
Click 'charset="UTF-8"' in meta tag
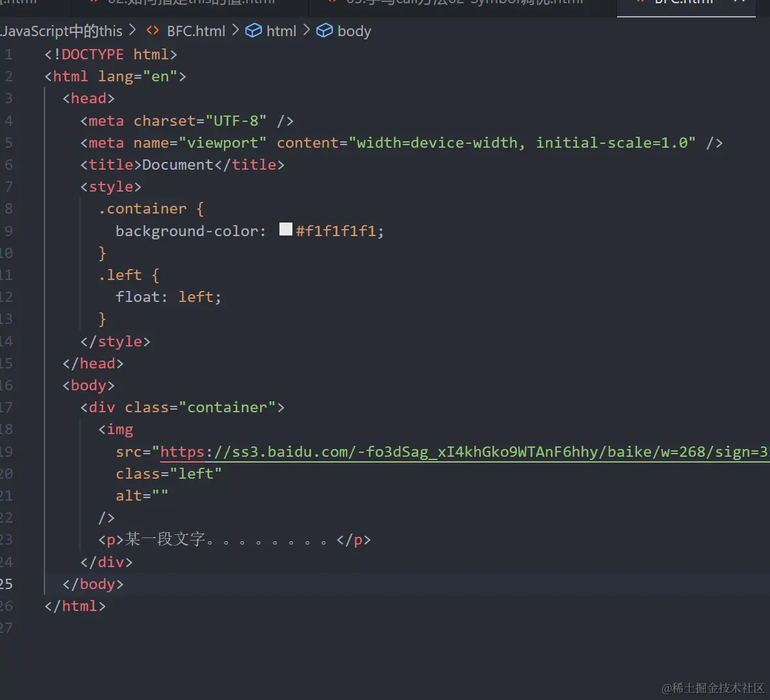click(x=200, y=121)
